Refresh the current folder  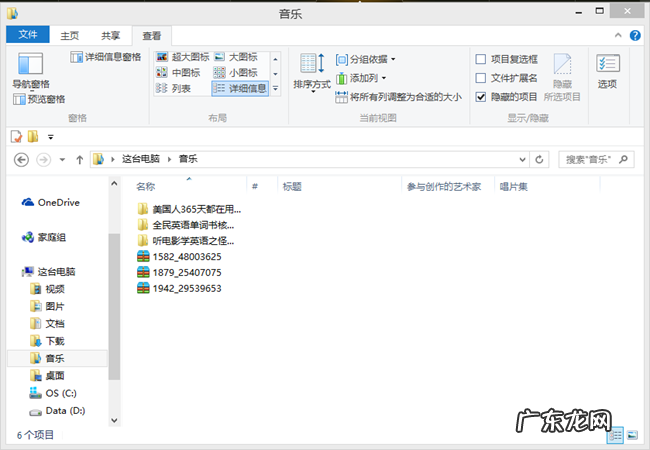click(x=539, y=160)
